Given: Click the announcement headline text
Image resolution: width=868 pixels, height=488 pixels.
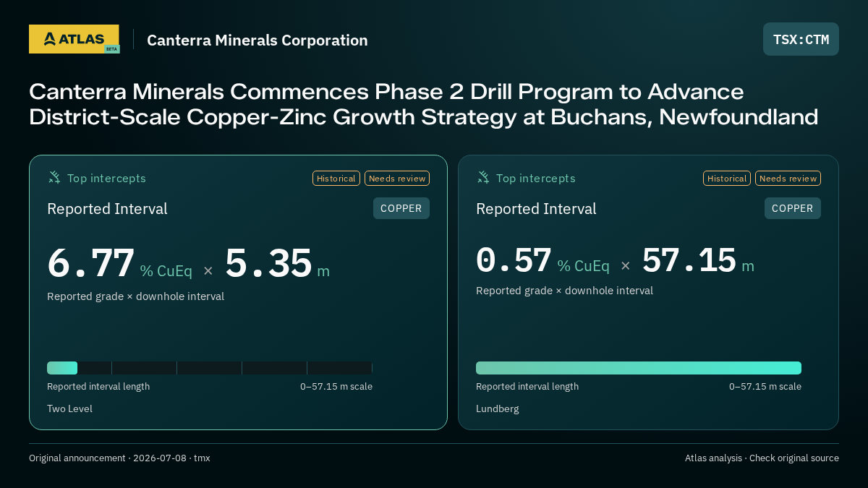Looking at the screenshot, I should [424, 104].
